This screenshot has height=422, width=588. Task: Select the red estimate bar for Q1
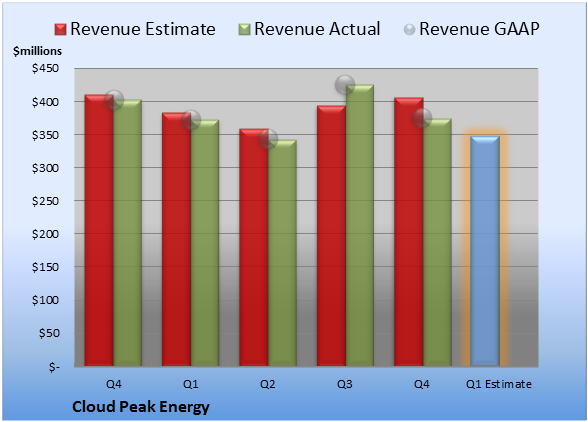point(176,239)
